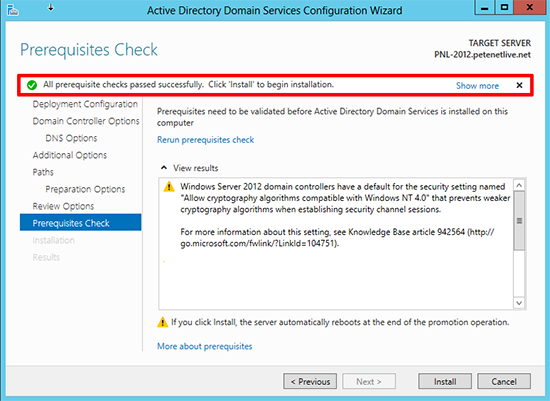
Task: Select DNS Options step
Action: click(71, 138)
